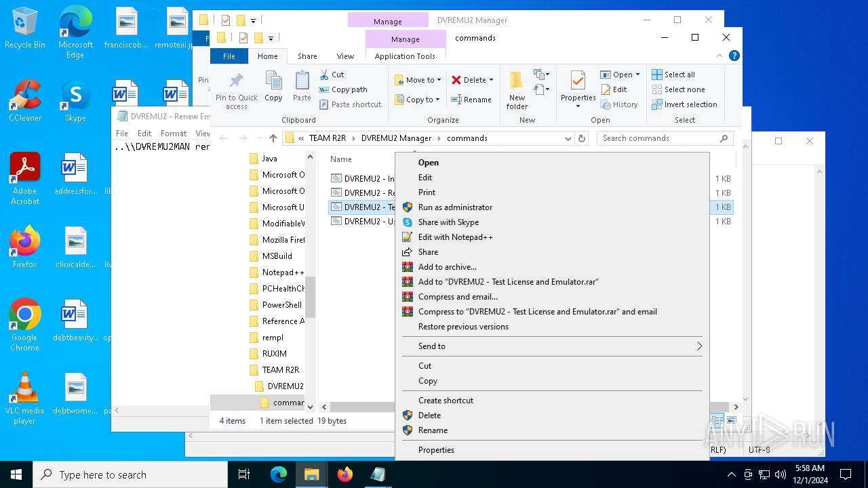Click the Copy ribbon button
The height and width of the screenshot is (488, 868).
point(273,87)
